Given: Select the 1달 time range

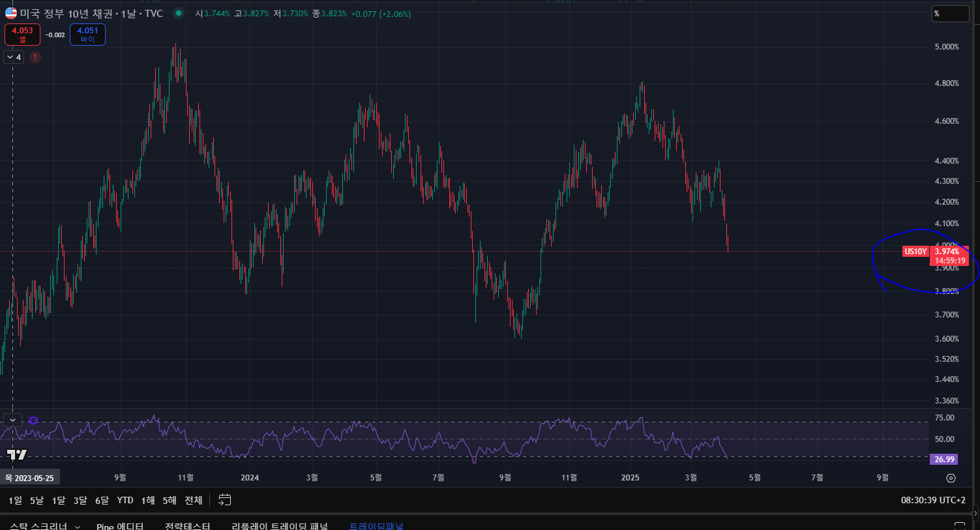Looking at the screenshot, I should [59, 500].
